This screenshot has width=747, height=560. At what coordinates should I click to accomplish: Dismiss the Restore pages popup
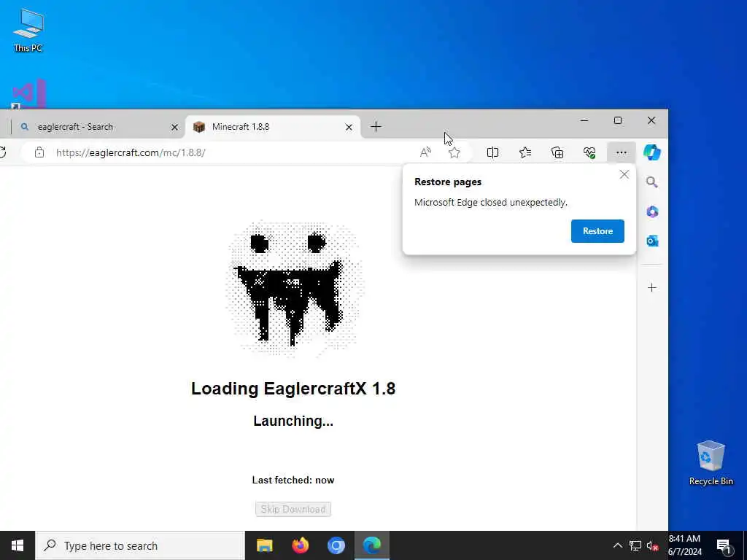click(624, 175)
